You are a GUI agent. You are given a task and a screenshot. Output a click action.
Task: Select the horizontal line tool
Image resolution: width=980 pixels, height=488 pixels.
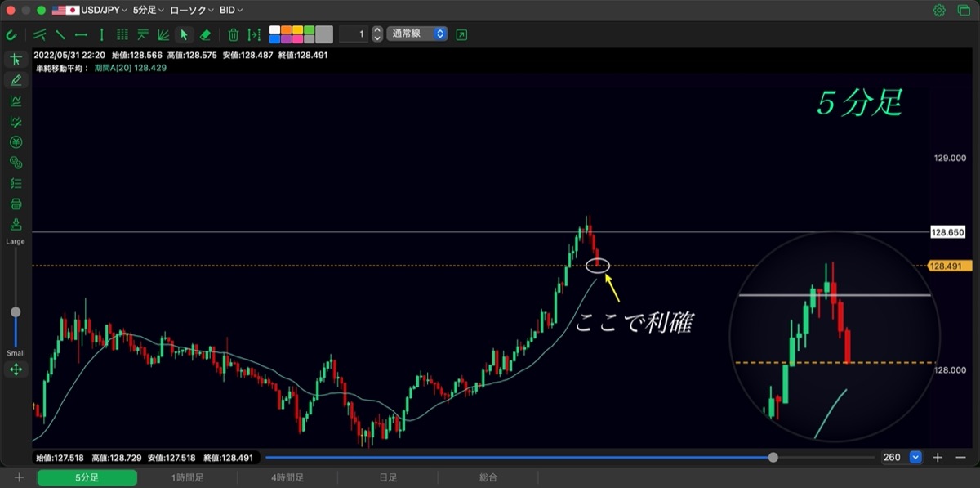(81, 34)
